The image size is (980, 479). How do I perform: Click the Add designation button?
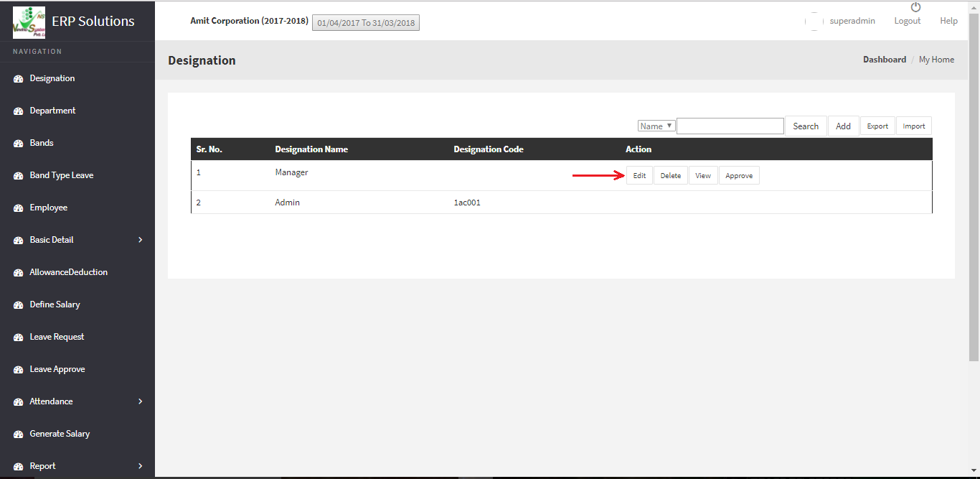click(843, 126)
